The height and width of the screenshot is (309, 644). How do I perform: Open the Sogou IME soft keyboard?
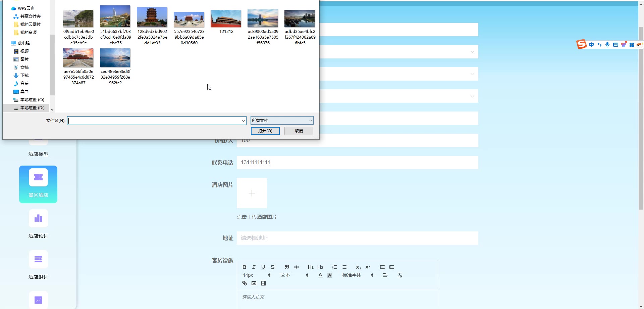point(615,45)
